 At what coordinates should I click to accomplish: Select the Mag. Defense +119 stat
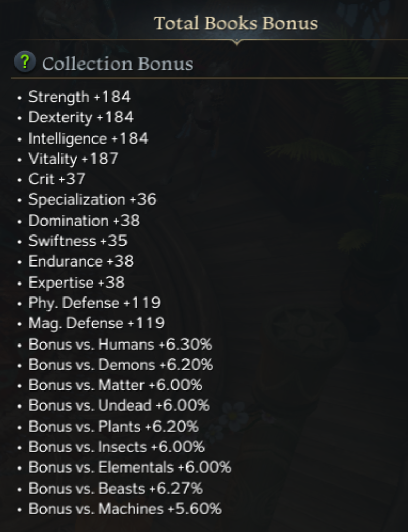pos(96,323)
